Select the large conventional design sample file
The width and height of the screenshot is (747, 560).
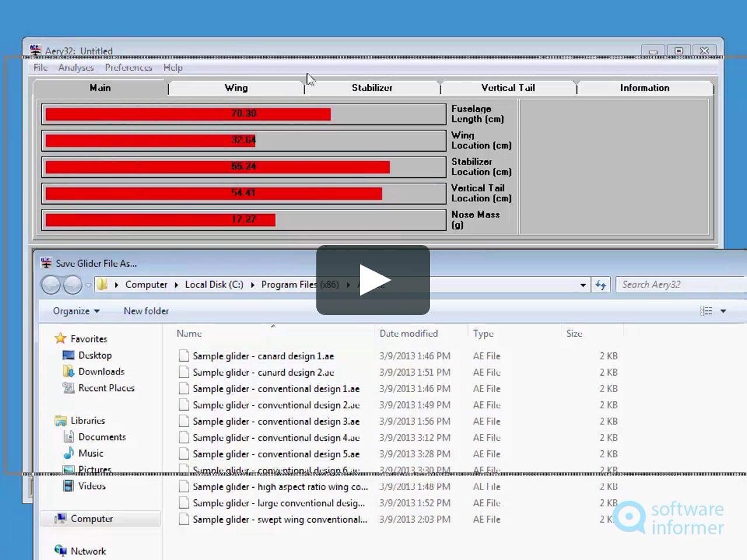(279, 503)
